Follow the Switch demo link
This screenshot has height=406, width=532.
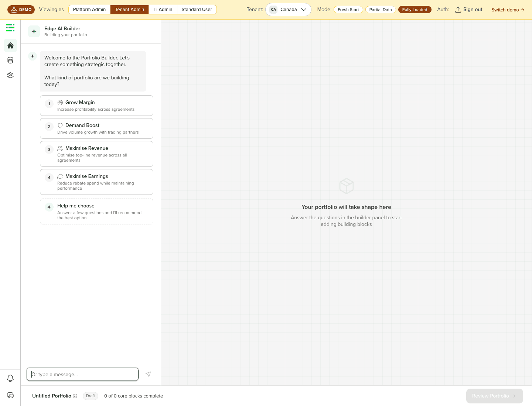tap(508, 10)
